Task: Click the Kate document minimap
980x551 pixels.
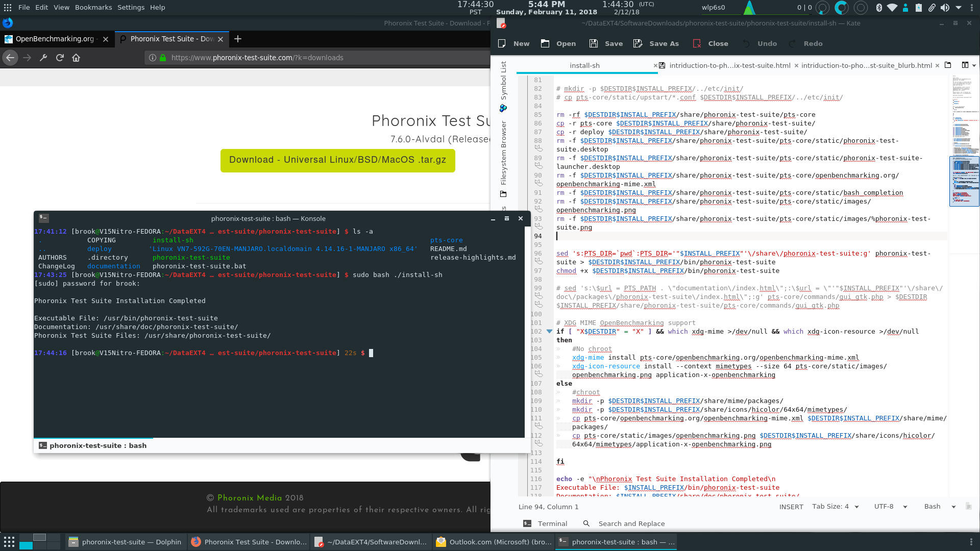Action: point(964,181)
